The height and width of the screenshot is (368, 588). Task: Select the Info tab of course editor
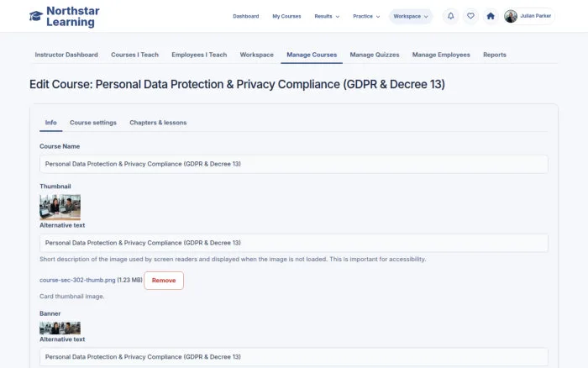point(50,123)
